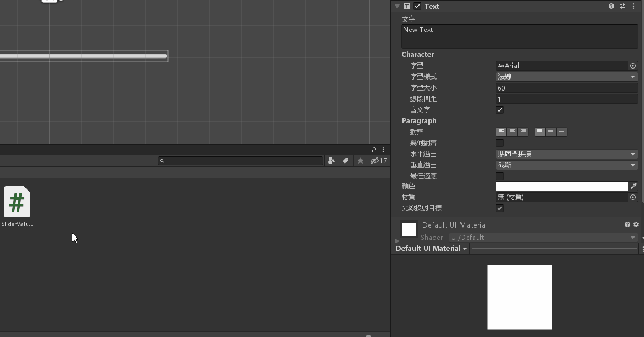Disable the Text component checkbox
Viewport: 644px width, 337px height.
click(x=417, y=6)
